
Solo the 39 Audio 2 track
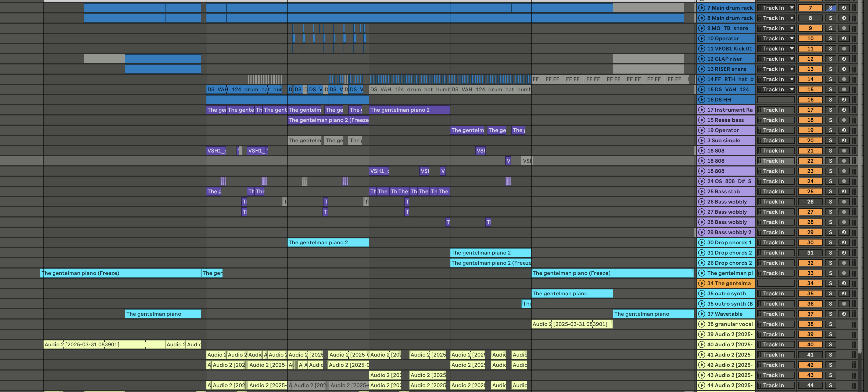coord(831,335)
